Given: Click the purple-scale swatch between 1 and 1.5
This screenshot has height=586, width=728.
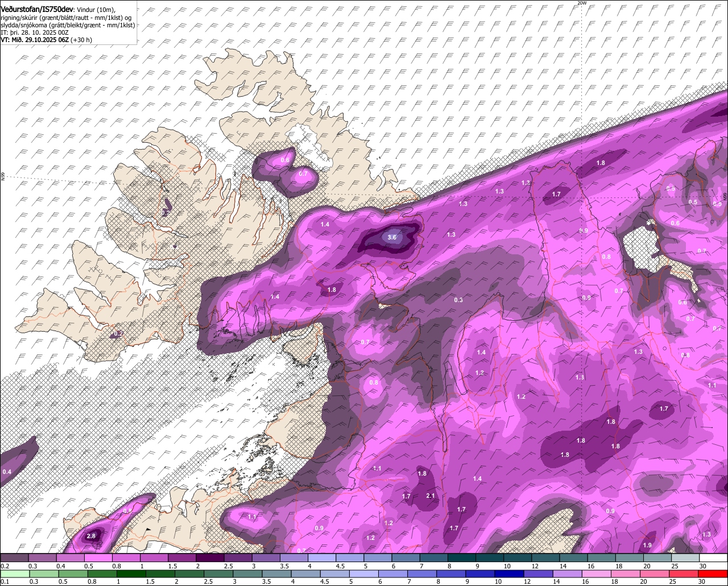Looking at the screenshot, I should [x=154, y=558].
